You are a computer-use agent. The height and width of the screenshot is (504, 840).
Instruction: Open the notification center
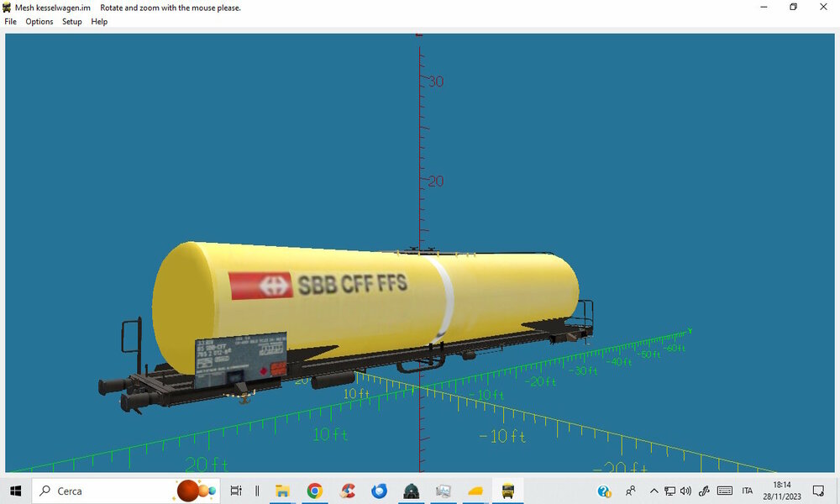tap(818, 491)
